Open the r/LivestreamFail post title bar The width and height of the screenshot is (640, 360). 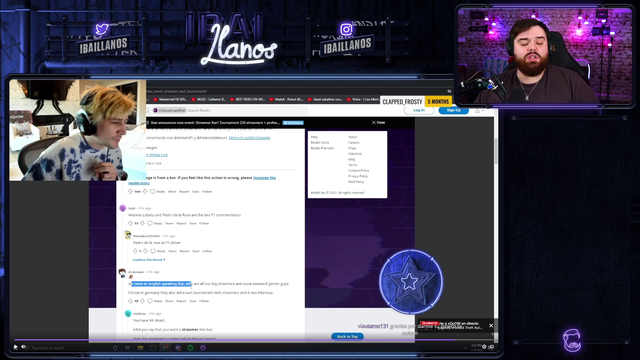pos(216,122)
